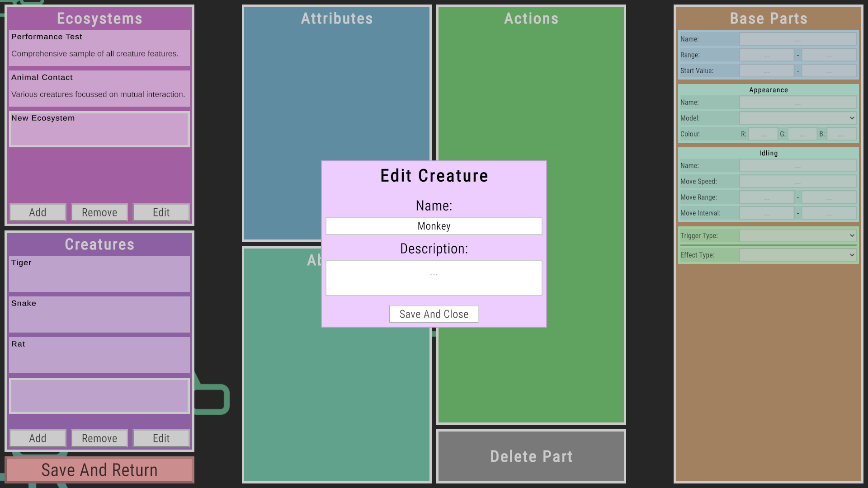
Task: Select the Rat creature entry
Action: [x=99, y=355]
